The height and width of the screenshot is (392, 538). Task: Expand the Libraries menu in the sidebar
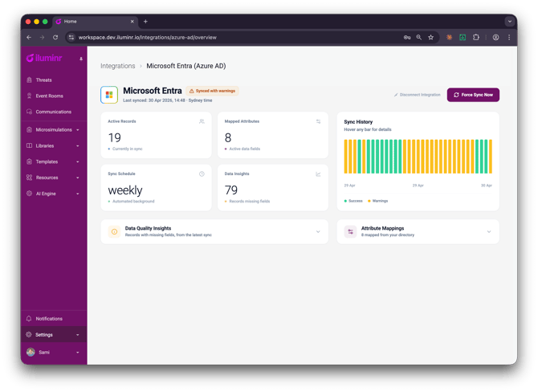78,146
